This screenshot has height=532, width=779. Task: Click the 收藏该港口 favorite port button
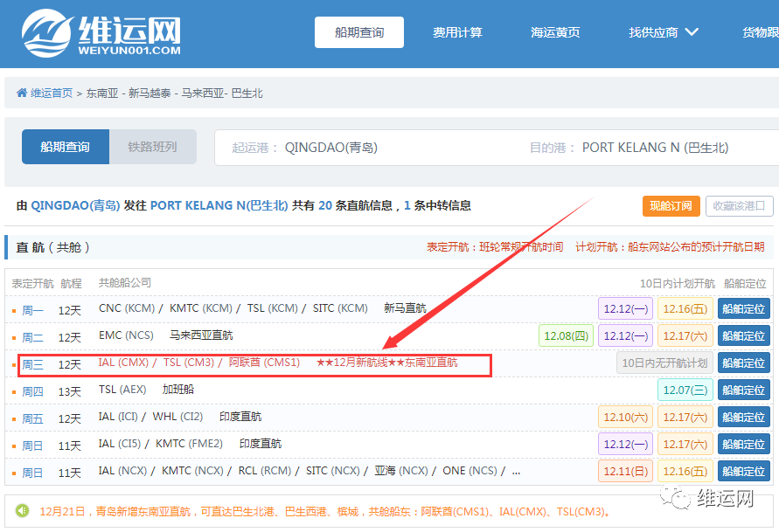coord(740,206)
